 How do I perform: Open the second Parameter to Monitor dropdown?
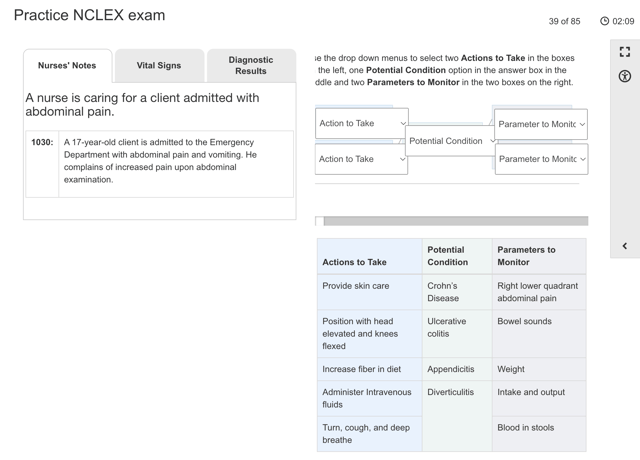541,159
